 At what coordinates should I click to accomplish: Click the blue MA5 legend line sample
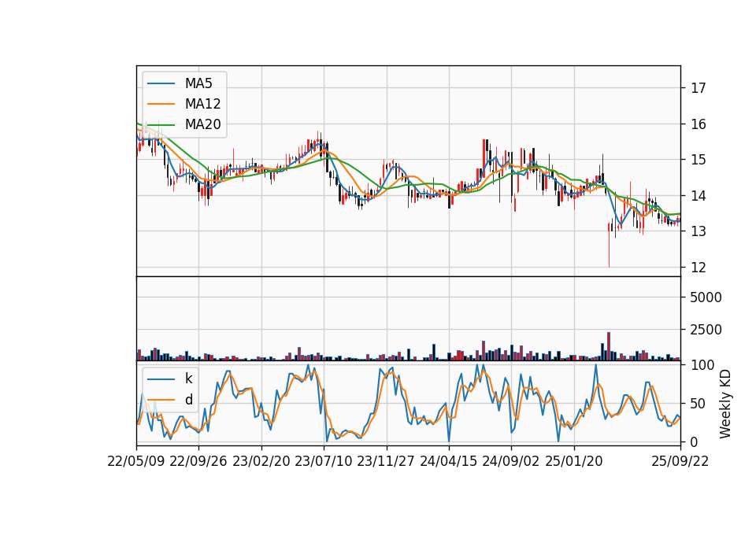(x=161, y=84)
